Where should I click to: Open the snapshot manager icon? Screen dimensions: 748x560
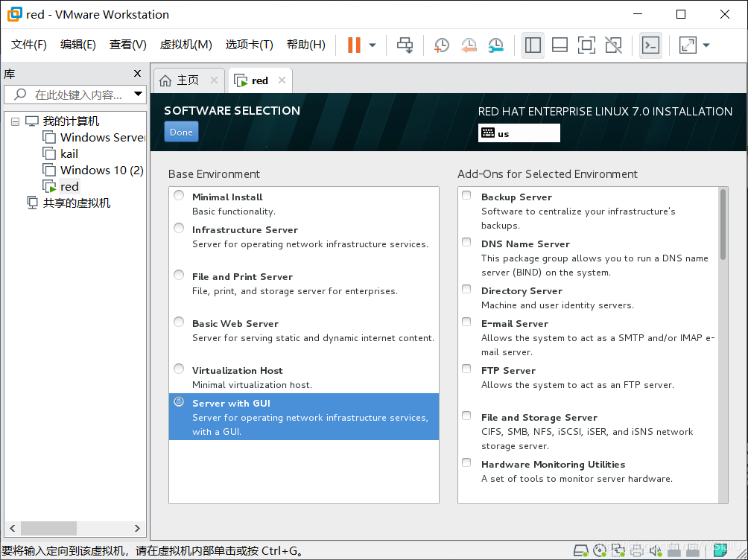(x=496, y=45)
